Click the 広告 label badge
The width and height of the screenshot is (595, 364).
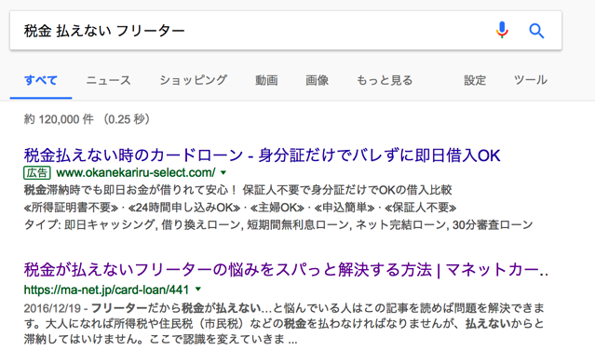[37, 173]
